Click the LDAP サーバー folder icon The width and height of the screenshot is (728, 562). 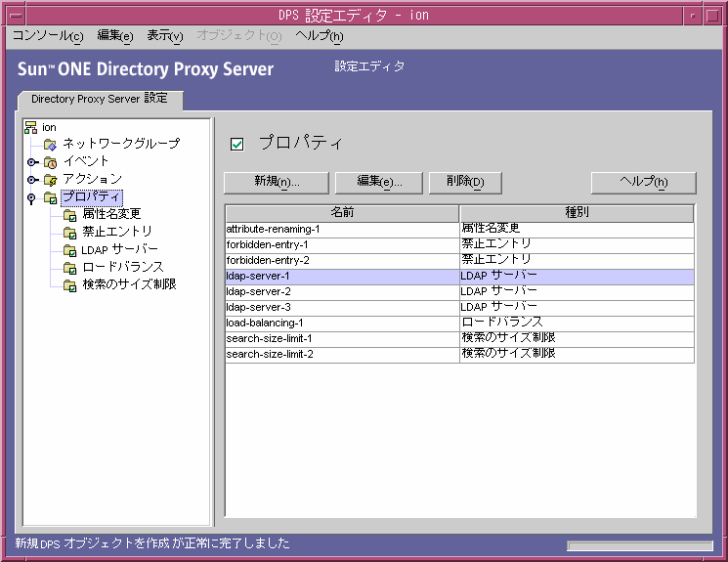point(69,250)
